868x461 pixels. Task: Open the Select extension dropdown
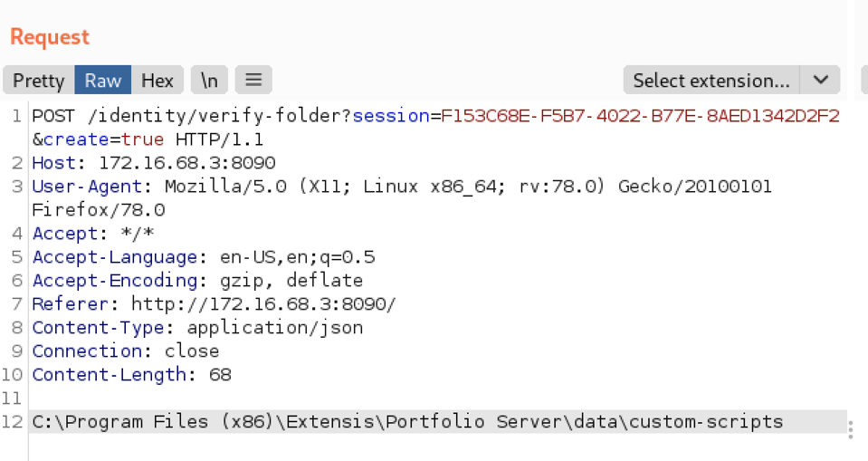[711, 81]
